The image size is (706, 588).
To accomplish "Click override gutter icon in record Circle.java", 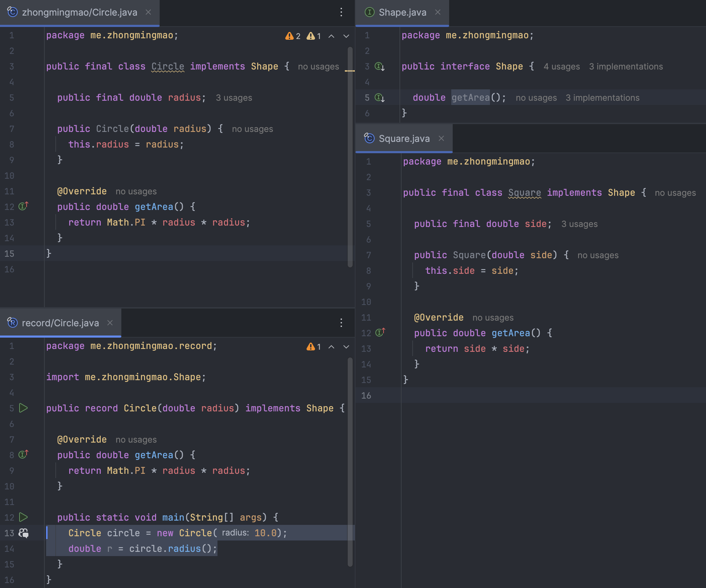I will [x=23, y=455].
